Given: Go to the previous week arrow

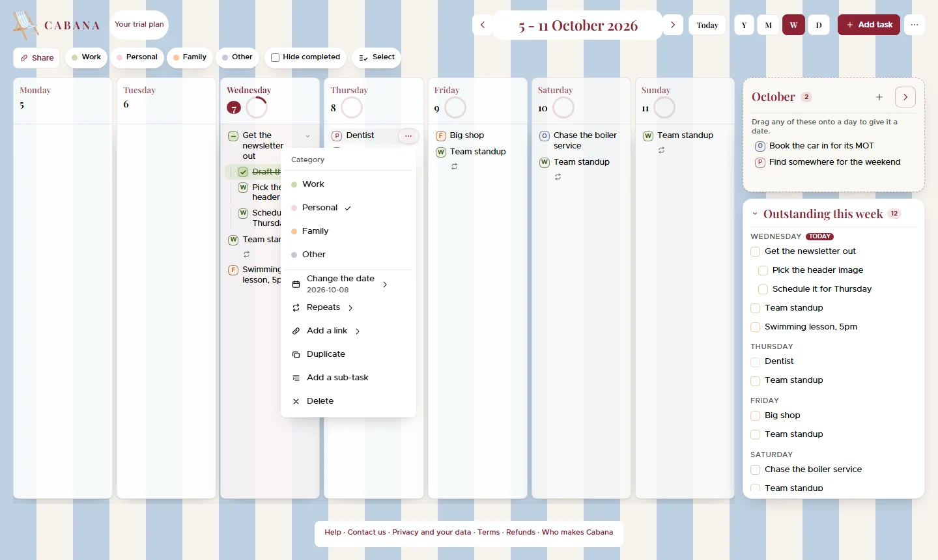Looking at the screenshot, I should pyautogui.click(x=483, y=25).
